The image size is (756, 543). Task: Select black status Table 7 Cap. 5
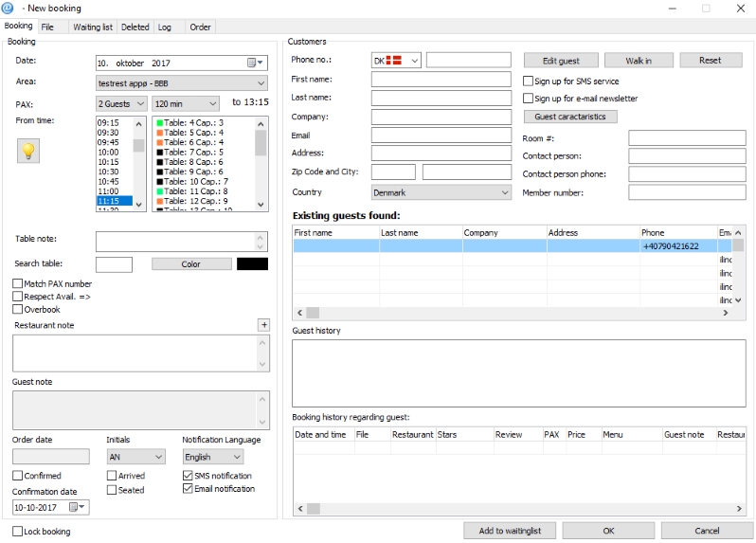point(190,152)
